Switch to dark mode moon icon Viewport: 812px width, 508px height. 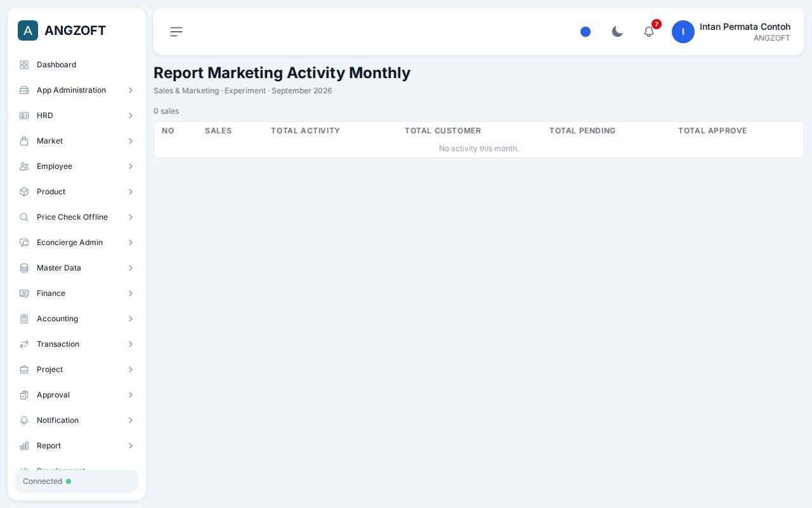click(x=617, y=32)
